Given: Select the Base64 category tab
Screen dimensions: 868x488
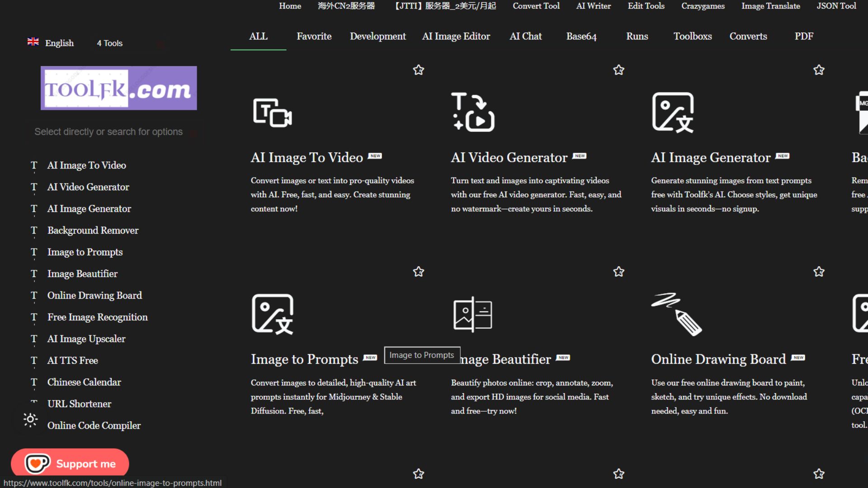Looking at the screenshot, I should pos(581,36).
